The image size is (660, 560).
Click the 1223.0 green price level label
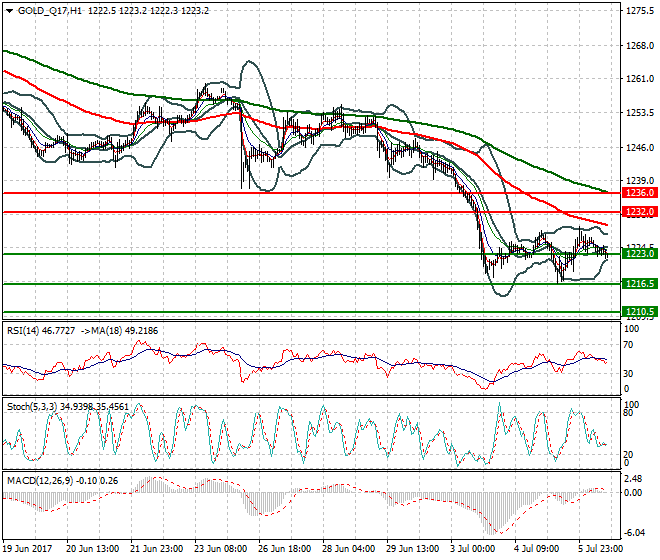coord(639,253)
